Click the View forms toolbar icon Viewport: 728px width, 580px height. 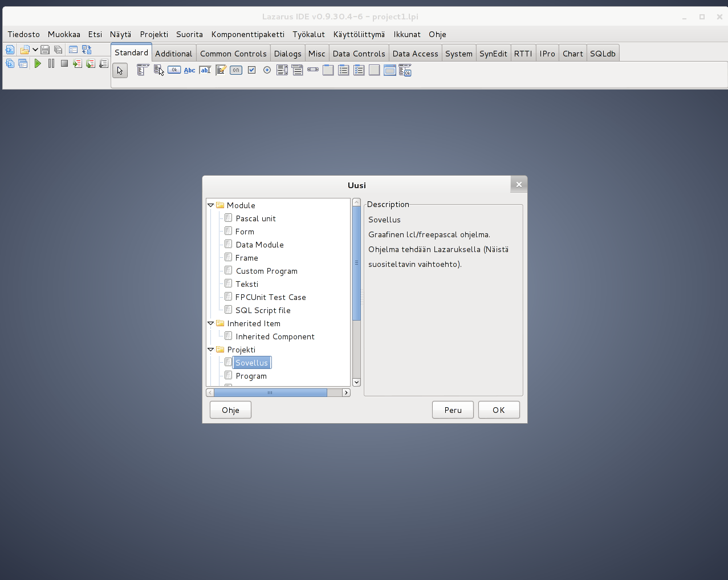[23, 63]
